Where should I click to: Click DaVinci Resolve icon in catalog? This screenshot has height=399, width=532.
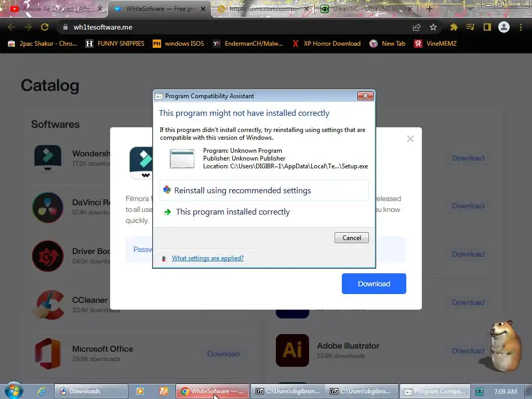coord(48,207)
